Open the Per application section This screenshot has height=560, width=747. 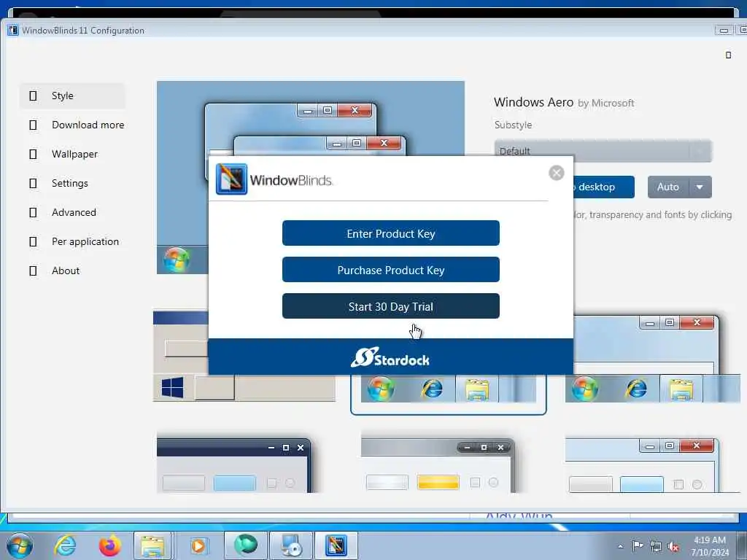pyautogui.click(x=85, y=241)
